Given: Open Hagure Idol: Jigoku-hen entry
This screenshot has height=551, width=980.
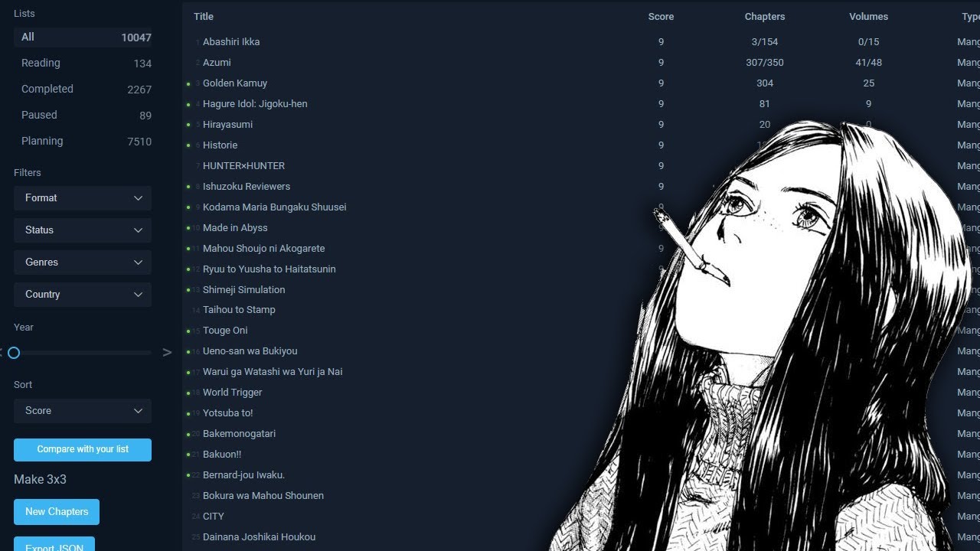Looking at the screenshot, I should (255, 103).
